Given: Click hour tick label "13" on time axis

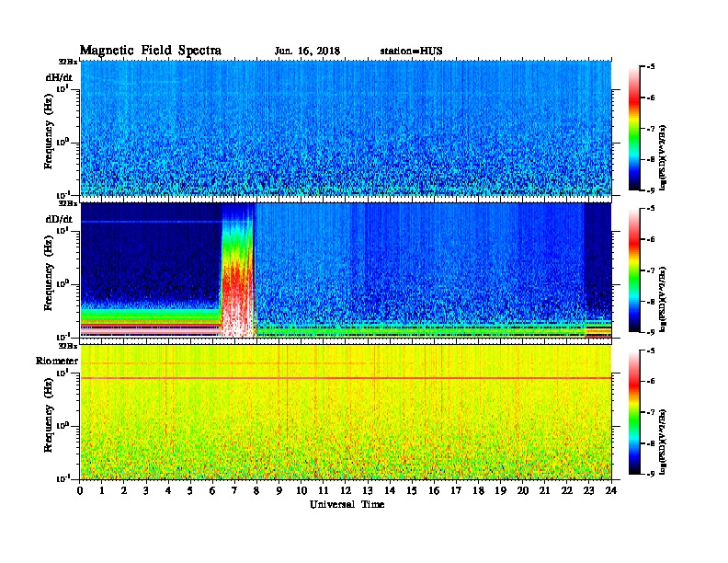Looking at the screenshot, I should pyautogui.click(x=368, y=490).
